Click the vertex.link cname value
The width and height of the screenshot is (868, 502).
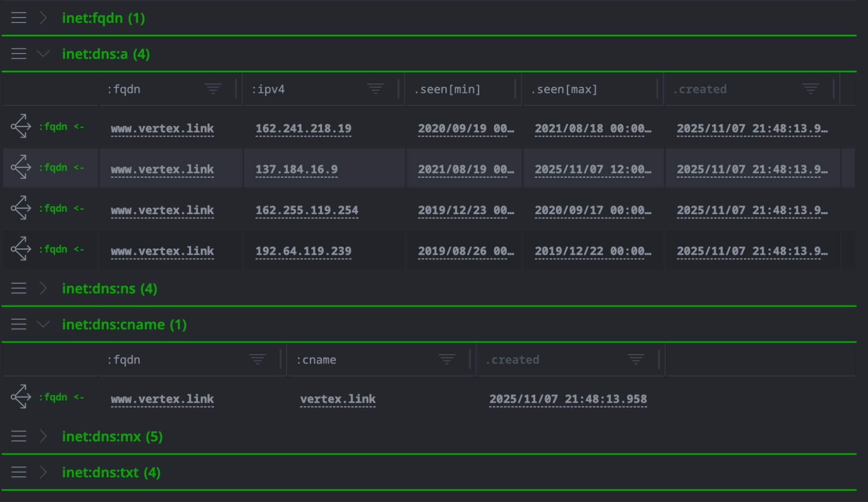click(x=338, y=399)
